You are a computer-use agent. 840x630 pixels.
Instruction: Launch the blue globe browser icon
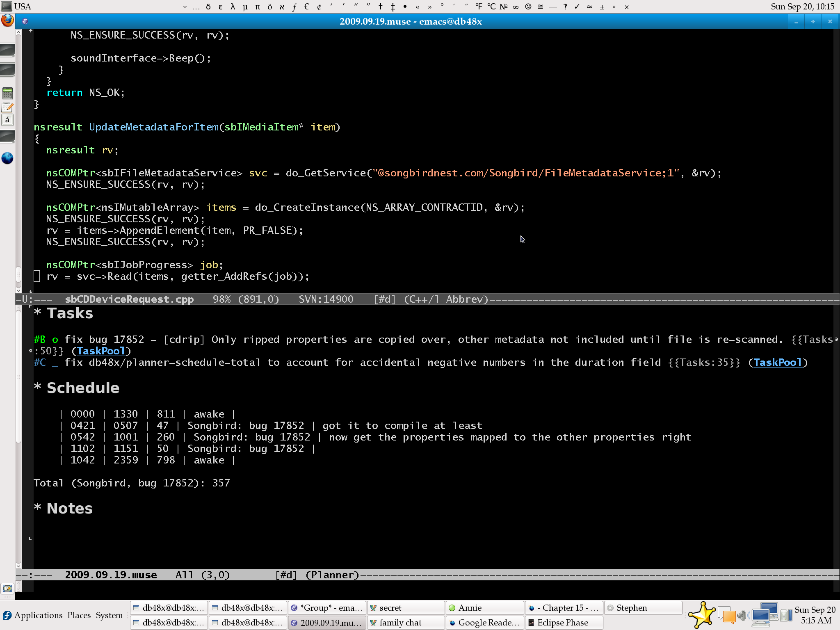[x=7, y=158]
